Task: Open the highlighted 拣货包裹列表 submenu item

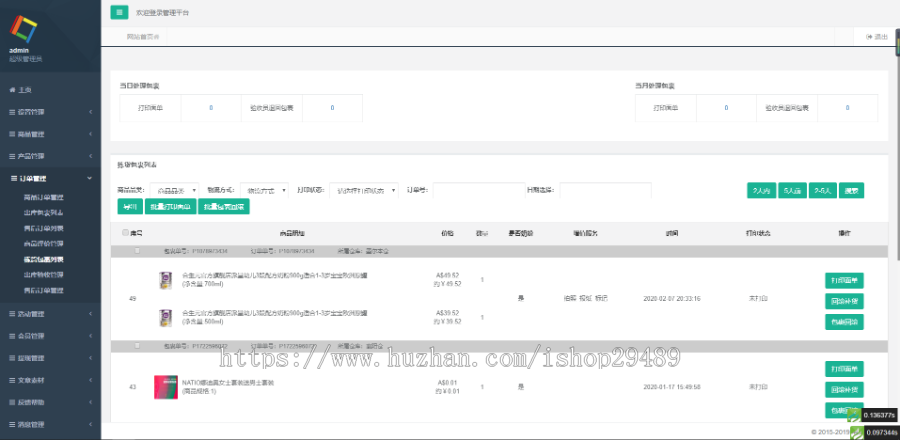Action: (x=44, y=259)
